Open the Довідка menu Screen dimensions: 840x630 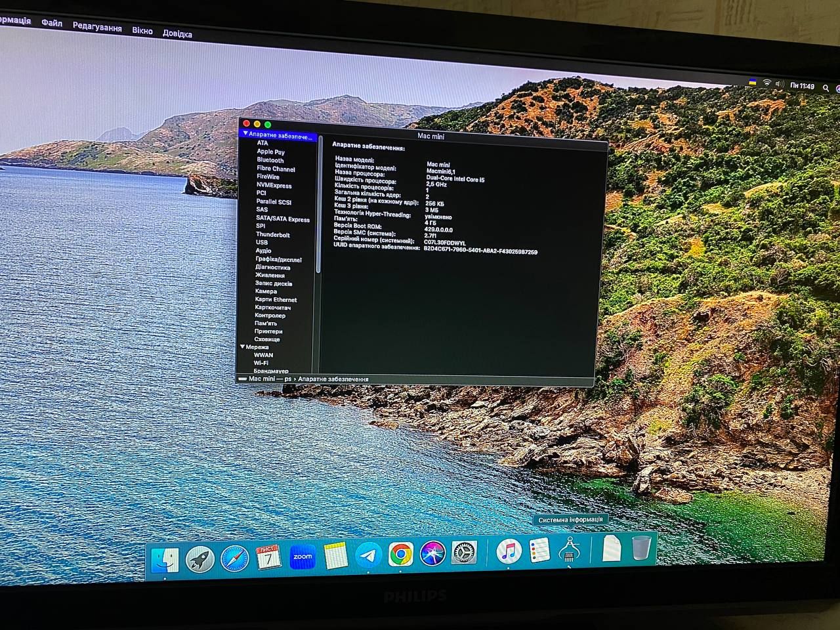(x=177, y=33)
